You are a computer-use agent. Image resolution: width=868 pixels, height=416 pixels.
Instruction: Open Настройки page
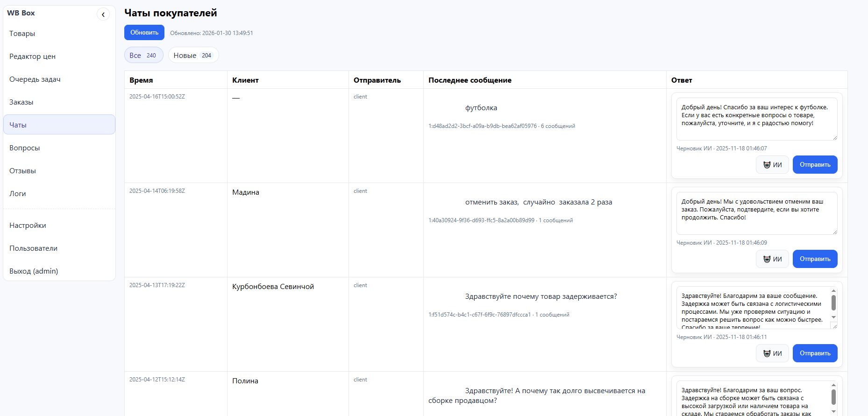[x=28, y=226]
